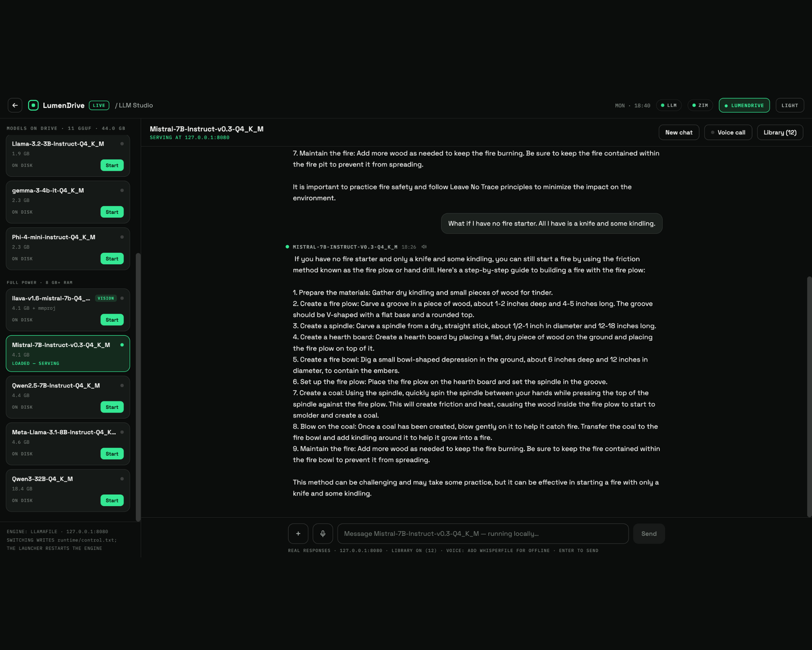
Task: Click the speaker icon beside 18:26 timestamp
Action: pos(424,247)
